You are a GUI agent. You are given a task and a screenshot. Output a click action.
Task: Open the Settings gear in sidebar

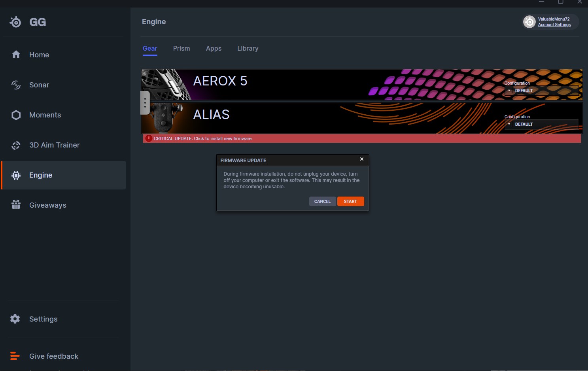pyautogui.click(x=15, y=319)
